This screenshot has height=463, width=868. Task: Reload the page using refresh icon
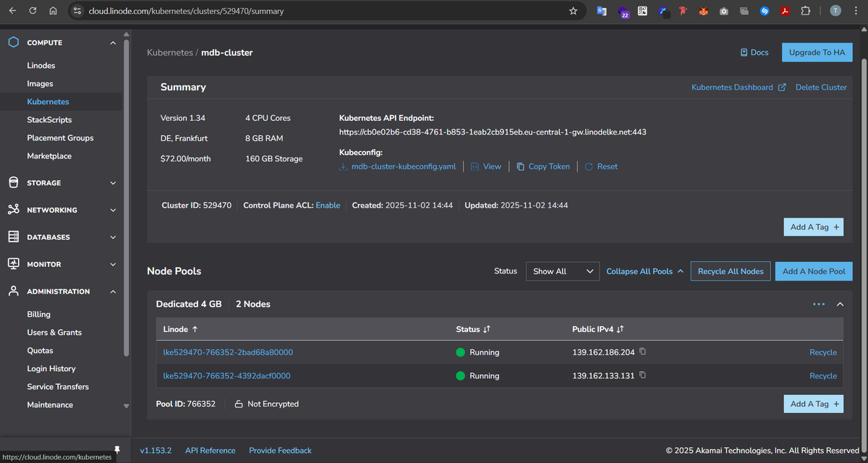(33, 11)
